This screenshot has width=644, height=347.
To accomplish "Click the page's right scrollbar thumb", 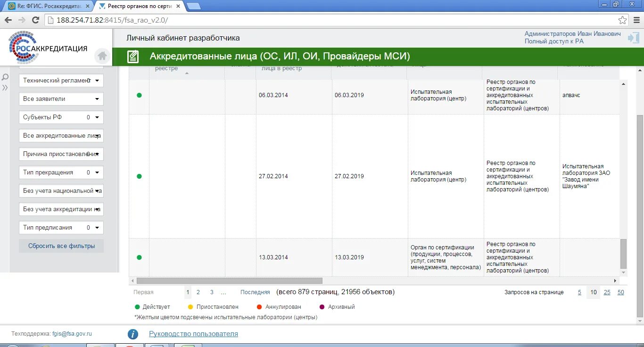I will (x=640, y=217).
